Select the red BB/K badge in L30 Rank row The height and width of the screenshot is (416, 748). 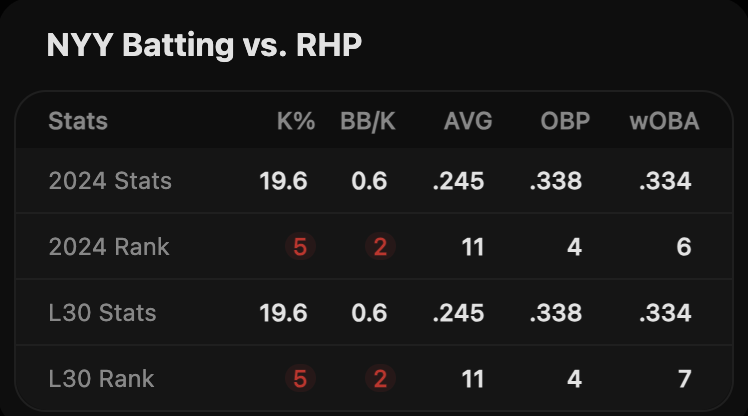379,379
